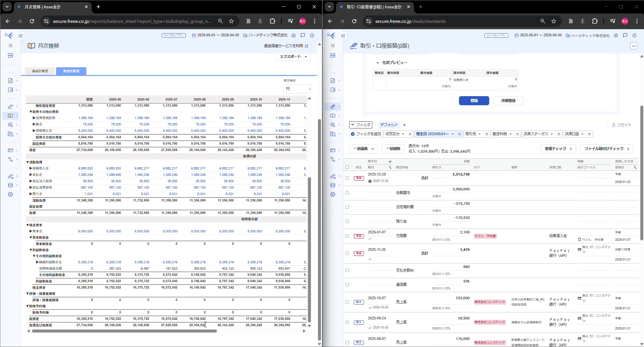Image resolution: width=644 pixels, height=347 pixels.
Task: Click the extensions puzzle icon in right browser
Action: (x=595, y=21)
